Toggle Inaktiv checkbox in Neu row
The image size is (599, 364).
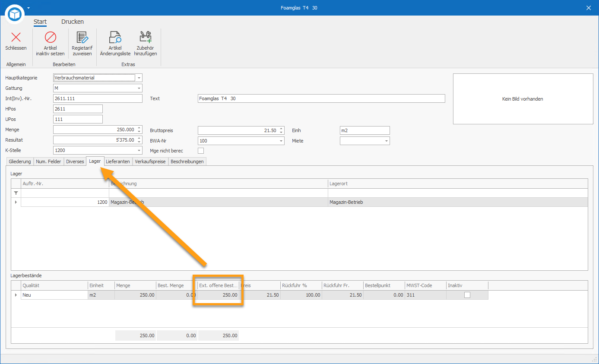point(467,295)
